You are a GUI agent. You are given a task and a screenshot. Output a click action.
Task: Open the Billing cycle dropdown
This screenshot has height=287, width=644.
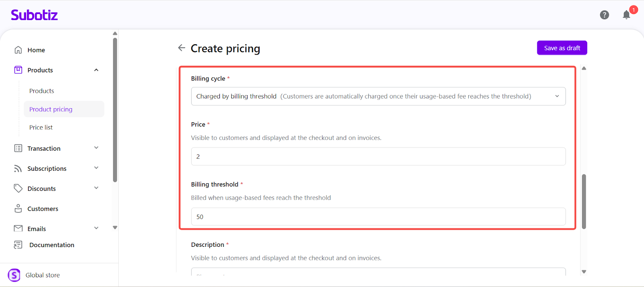click(378, 96)
